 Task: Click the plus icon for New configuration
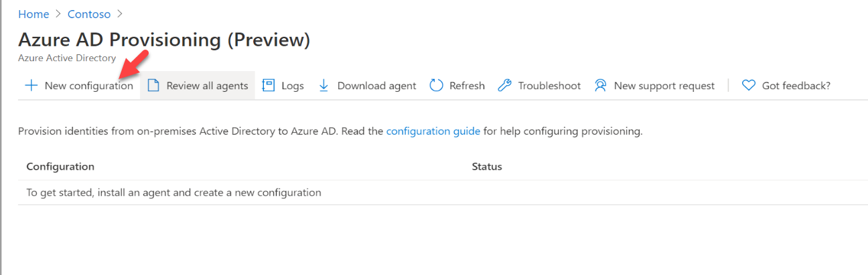(x=31, y=86)
